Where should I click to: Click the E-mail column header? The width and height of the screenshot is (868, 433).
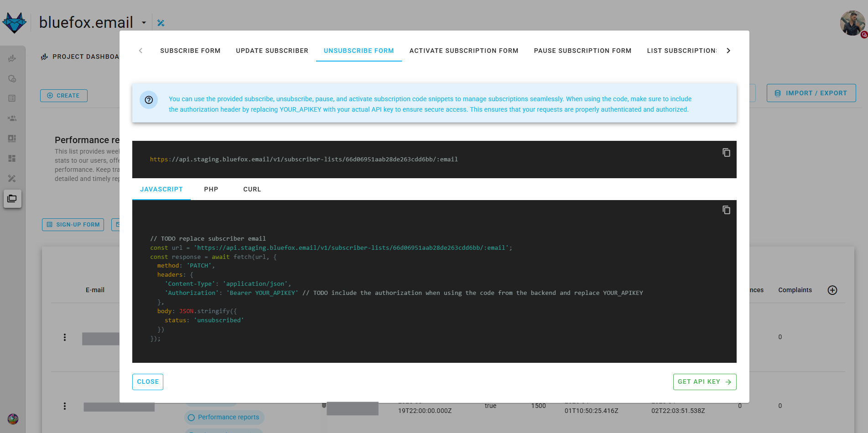pos(95,290)
